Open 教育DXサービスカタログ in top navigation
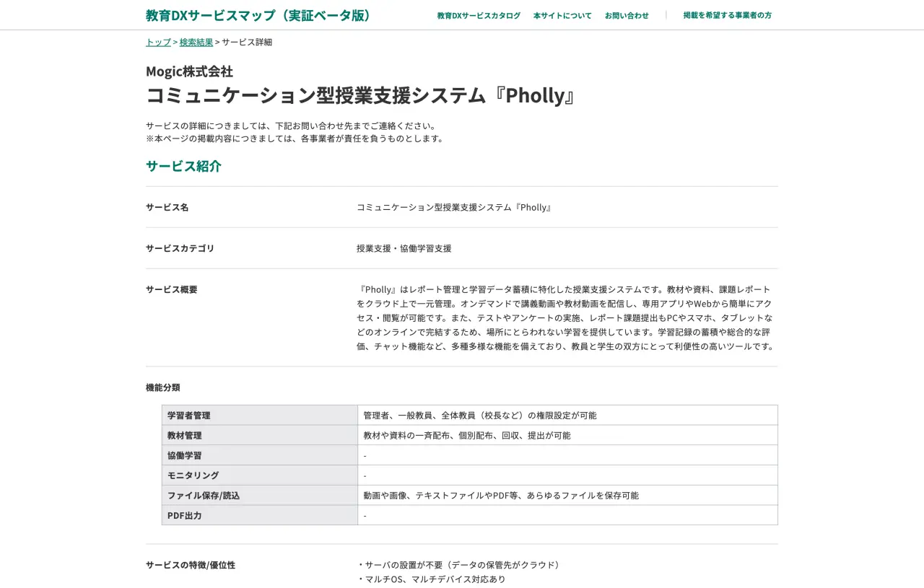Viewport: 924px width, 588px height. (x=479, y=15)
